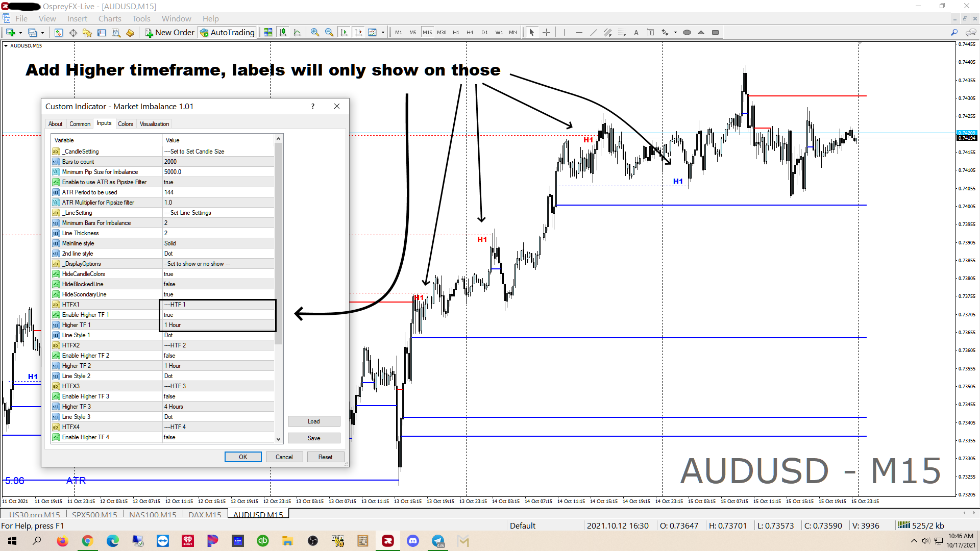Toggle the AutoTrading button

[227, 32]
